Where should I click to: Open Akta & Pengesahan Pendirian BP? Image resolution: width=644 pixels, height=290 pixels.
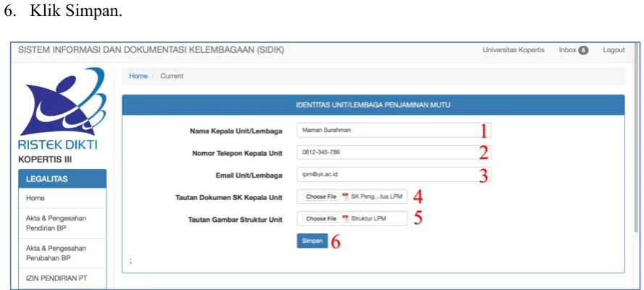62,223
